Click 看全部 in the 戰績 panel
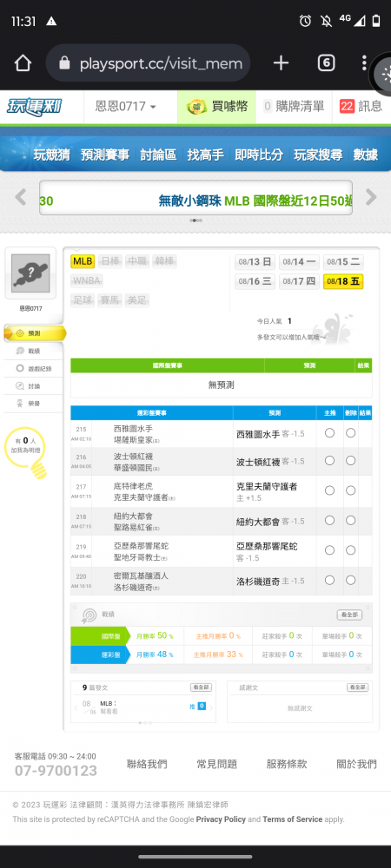 (349, 615)
